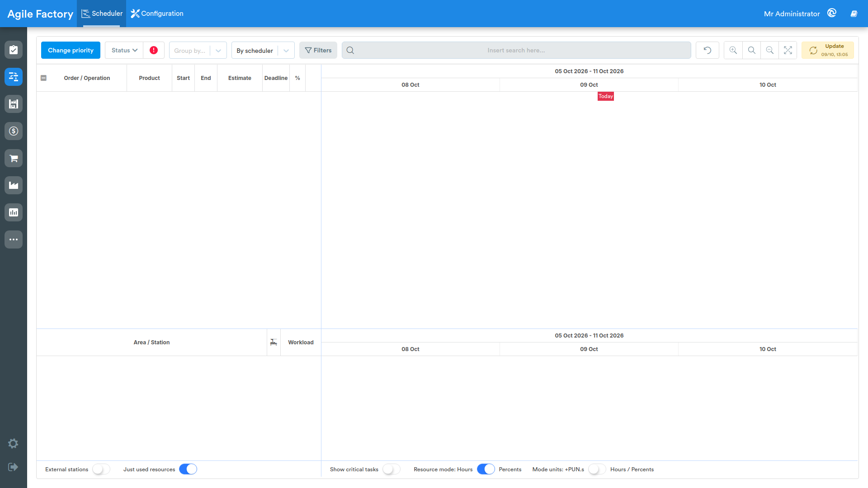The image size is (868, 488).
Task: Click the swirl icon next to Mr Administrator
Action: pyautogui.click(x=832, y=13)
